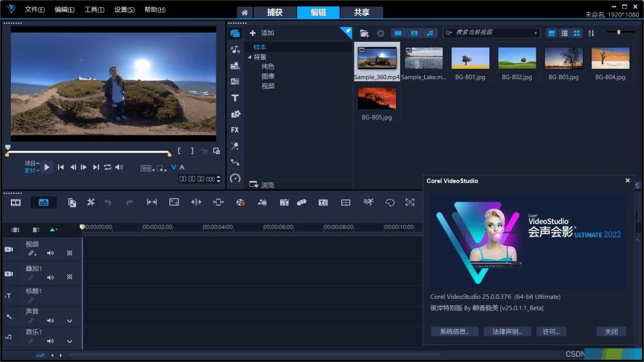
Task: Select the BG-B05.jpg thumbnail
Action: coord(377,98)
